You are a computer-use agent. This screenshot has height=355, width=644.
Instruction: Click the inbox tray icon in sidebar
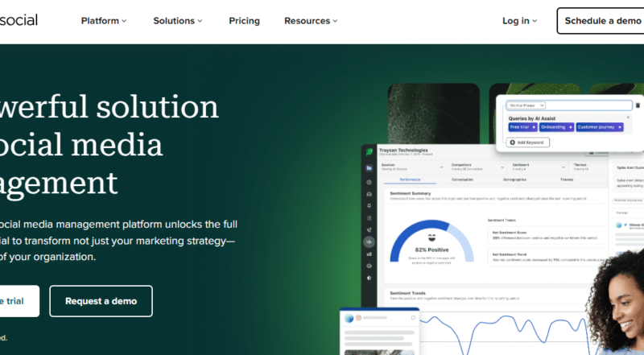(369, 192)
